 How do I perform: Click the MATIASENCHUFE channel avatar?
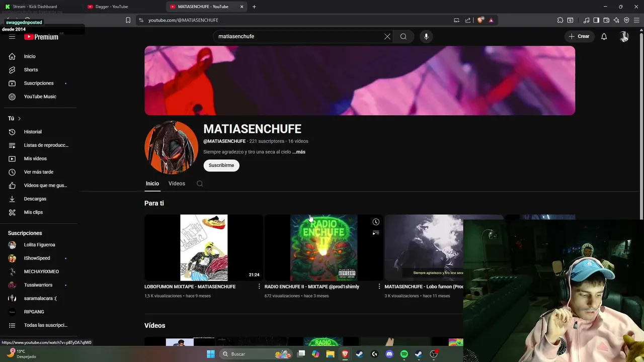point(171,147)
